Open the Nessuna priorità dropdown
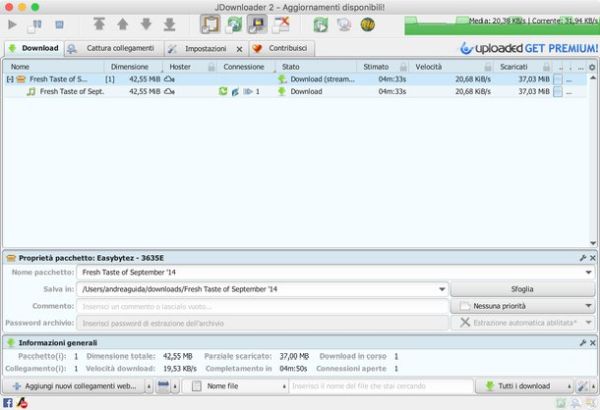 pos(523,306)
